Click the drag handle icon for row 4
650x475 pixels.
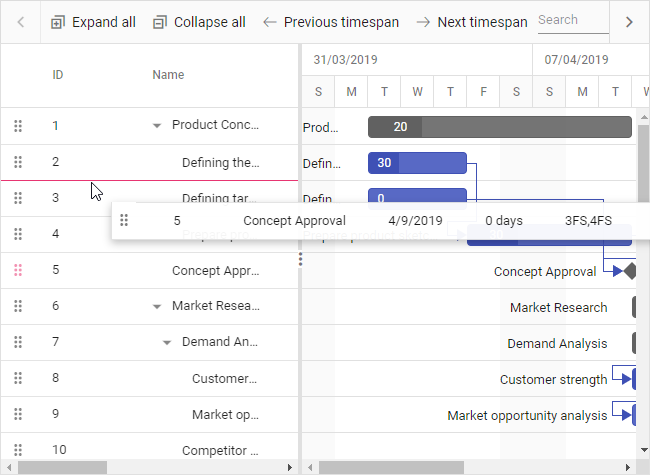point(18,234)
